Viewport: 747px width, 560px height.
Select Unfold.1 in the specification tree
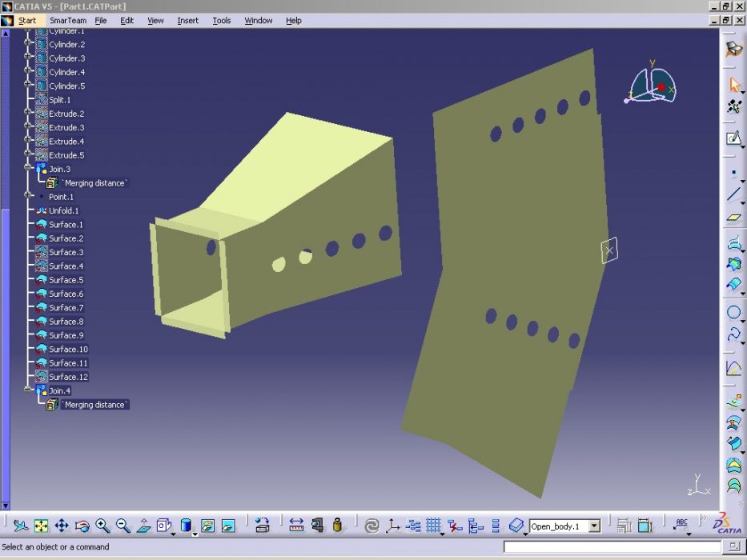click(63, 210)
